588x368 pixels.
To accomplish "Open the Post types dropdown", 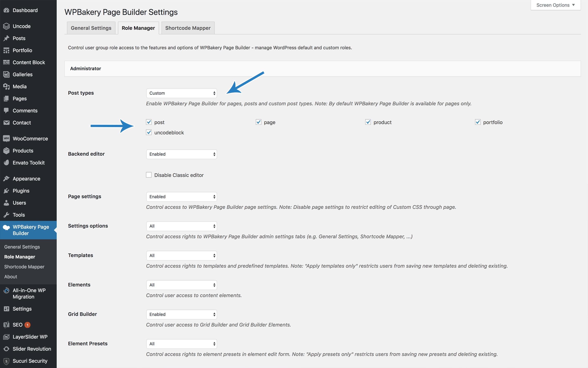I will click(182, 93).
